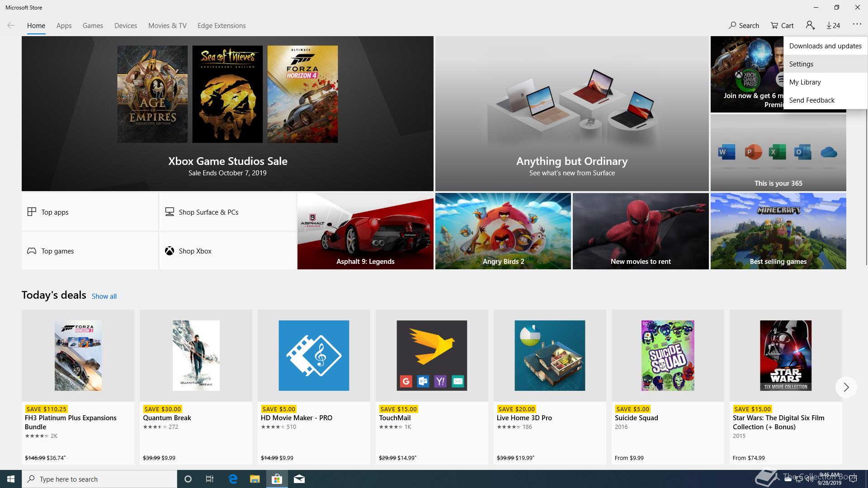Switch to the Movies & TV tab
868x488 pixels.
(167, 26)
